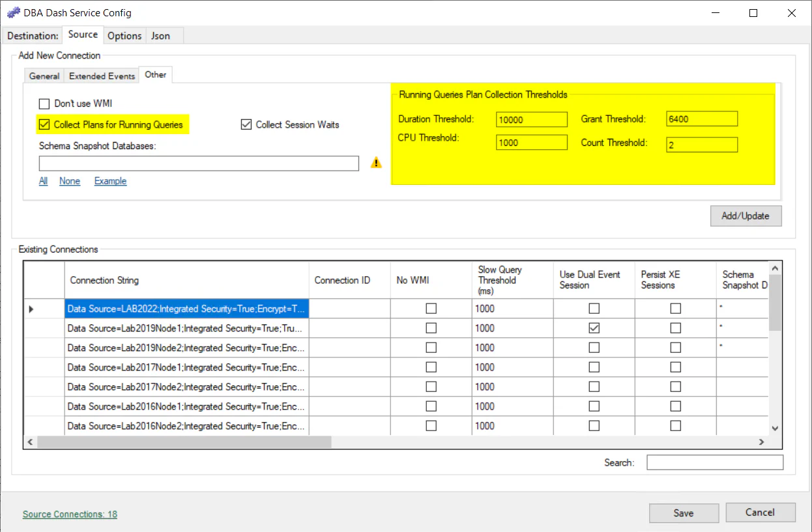Screen dimensions: 812x532
Task: Click the Add/Update button
Action: [745, 216]
